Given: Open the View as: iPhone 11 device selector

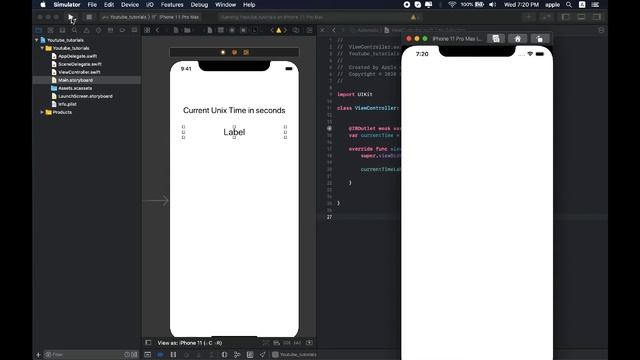Looking at the screenshot, I should (x=190, y=343).
